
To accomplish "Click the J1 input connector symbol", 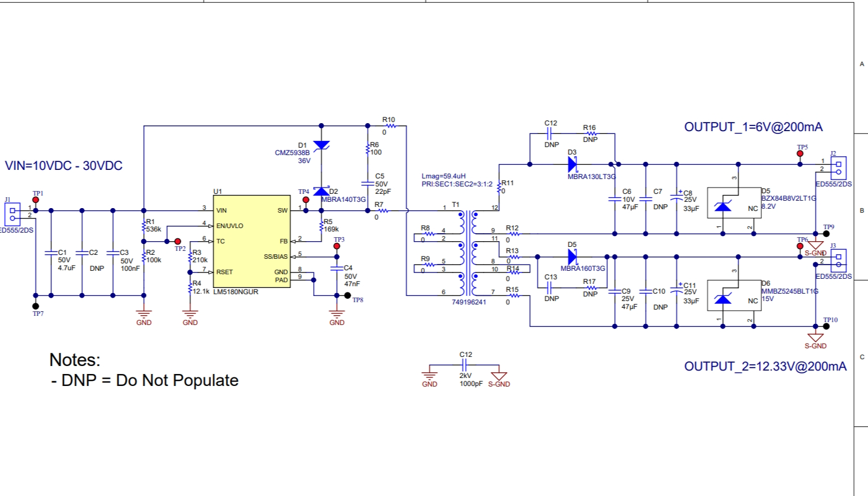I will point(12,214).
